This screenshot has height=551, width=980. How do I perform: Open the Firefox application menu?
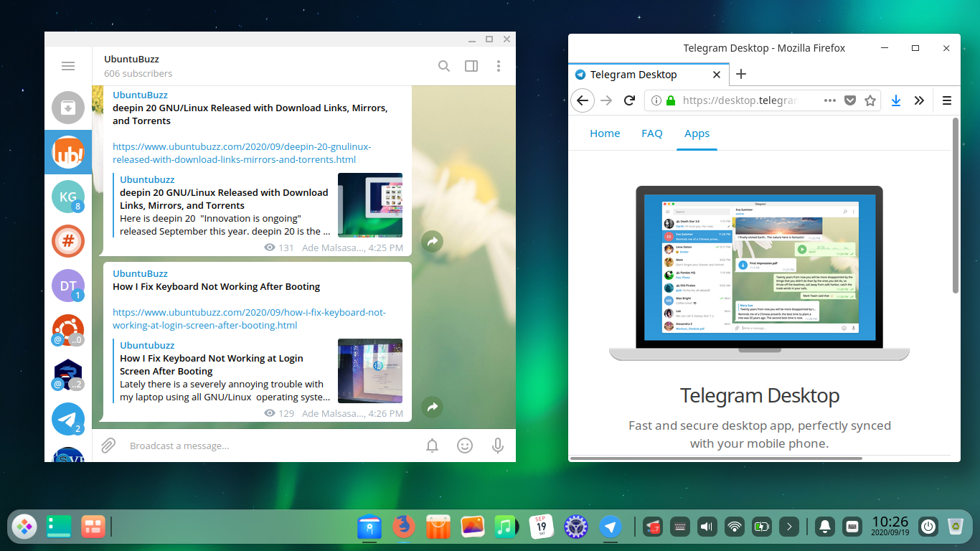(x=946, y=100)
